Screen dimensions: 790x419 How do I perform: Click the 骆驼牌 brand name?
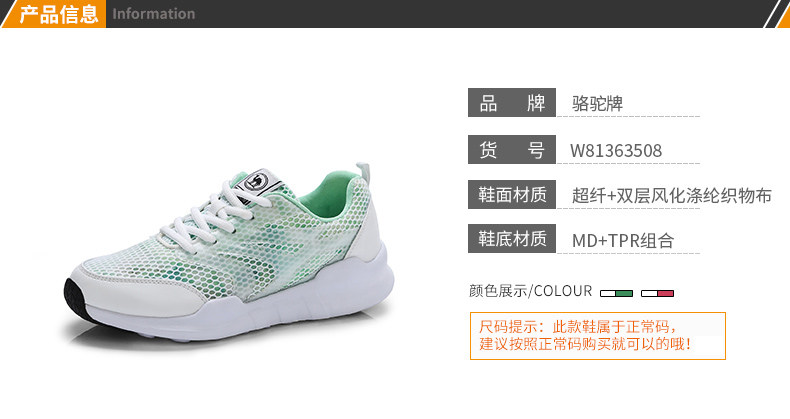tap(598, 104)
